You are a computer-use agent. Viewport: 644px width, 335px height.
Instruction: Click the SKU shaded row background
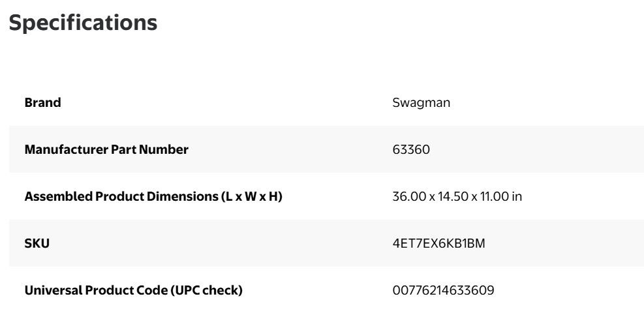pos(326,243)
